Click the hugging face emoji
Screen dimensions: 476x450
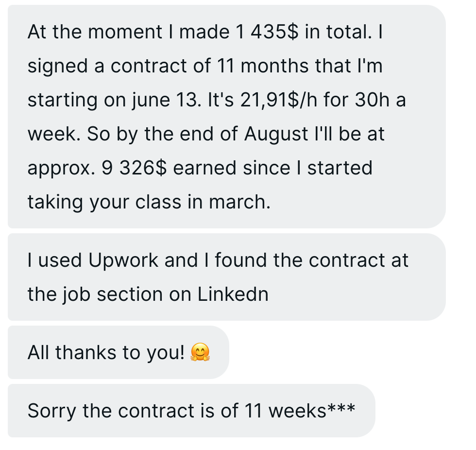pos(200,352)
